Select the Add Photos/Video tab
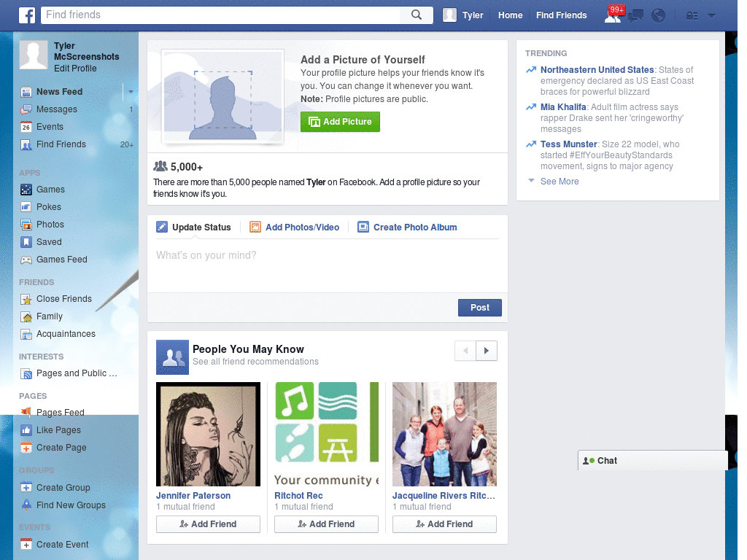Image resolution: width=747 pixels, height=560 pixels. [295, 227]
